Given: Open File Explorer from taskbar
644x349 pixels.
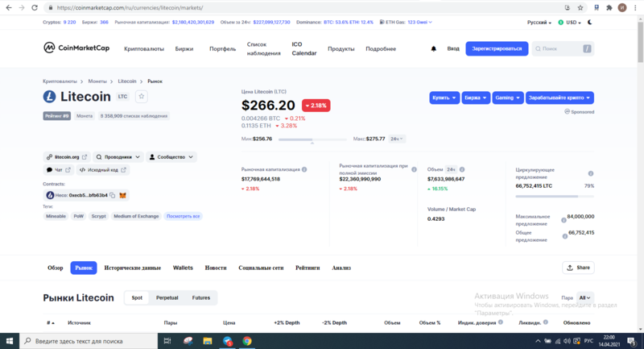Looking at the screenshot, I should click(x=208, y=341).
